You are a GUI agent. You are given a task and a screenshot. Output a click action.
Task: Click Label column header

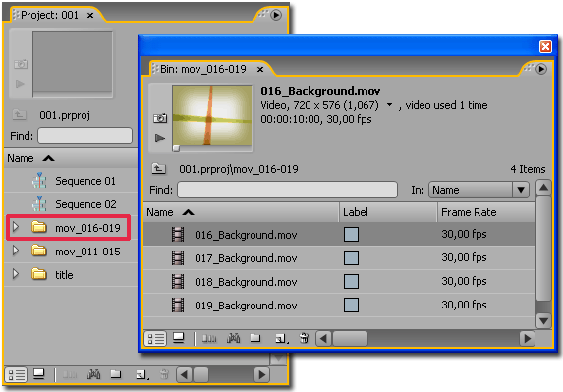tap(388, 212)
